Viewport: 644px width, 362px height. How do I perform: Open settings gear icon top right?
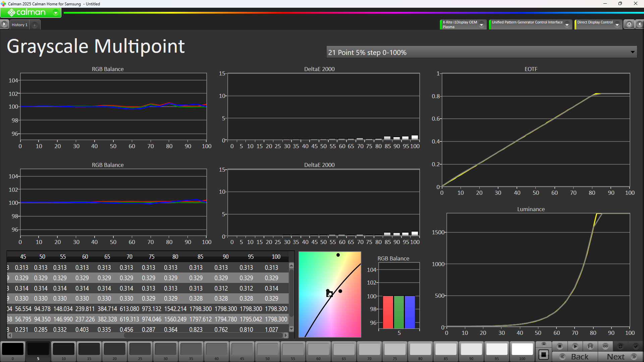click(x=629, y=24)
